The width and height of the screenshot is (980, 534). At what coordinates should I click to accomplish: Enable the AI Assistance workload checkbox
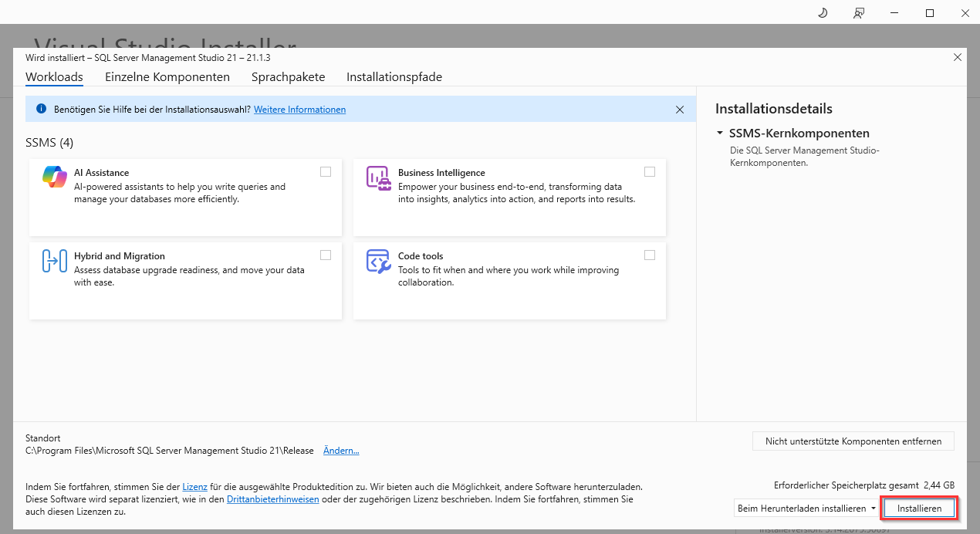point(326,171)
